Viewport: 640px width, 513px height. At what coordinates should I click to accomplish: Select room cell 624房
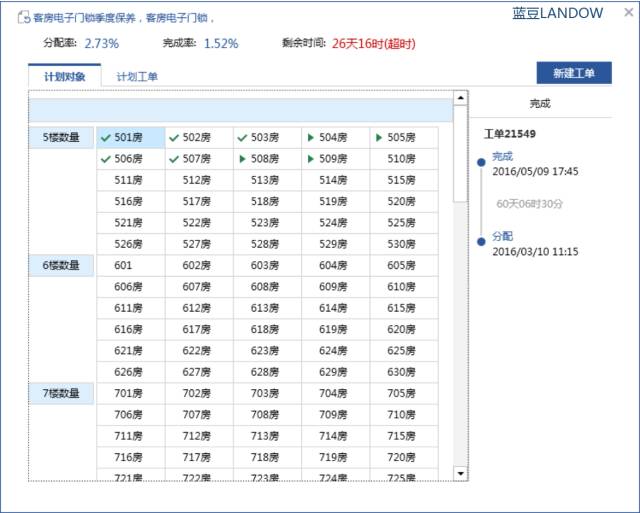(336, 351)
